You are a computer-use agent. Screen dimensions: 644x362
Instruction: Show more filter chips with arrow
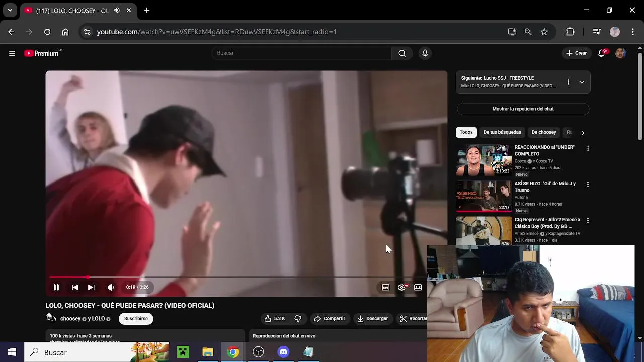(x=583, y=133)
